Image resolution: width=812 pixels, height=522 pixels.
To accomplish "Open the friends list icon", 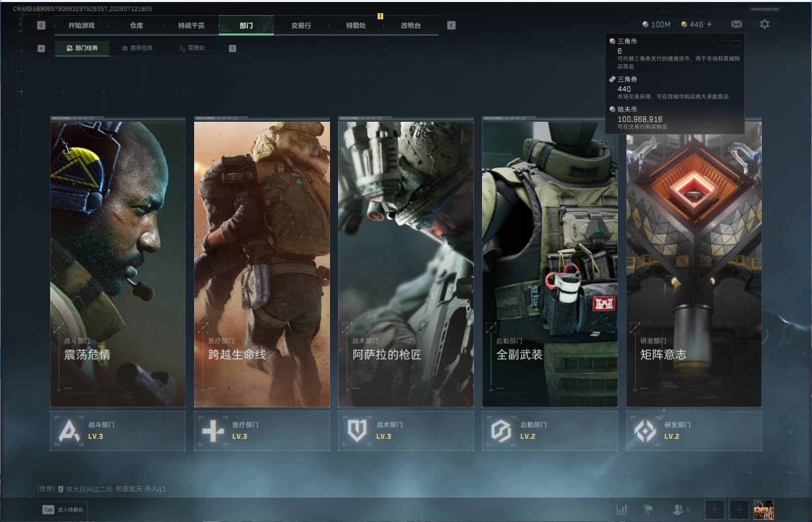I will pos(681,509).
